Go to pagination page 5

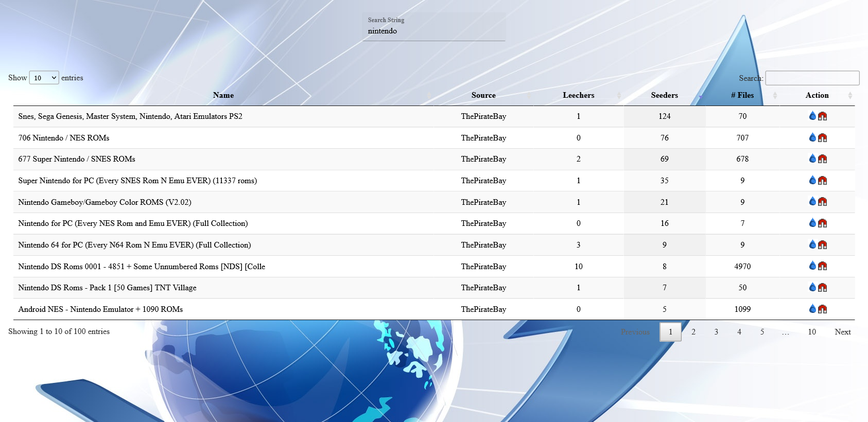(x=762, y=332)
